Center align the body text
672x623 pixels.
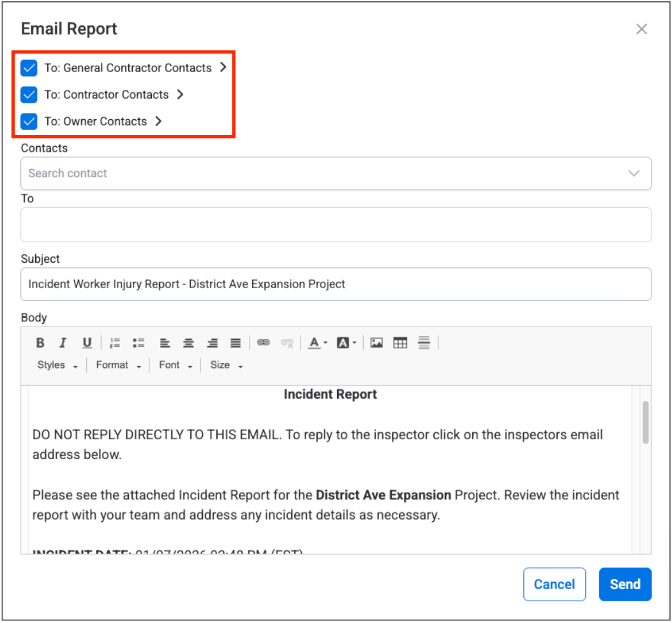[x=188, y=343]
